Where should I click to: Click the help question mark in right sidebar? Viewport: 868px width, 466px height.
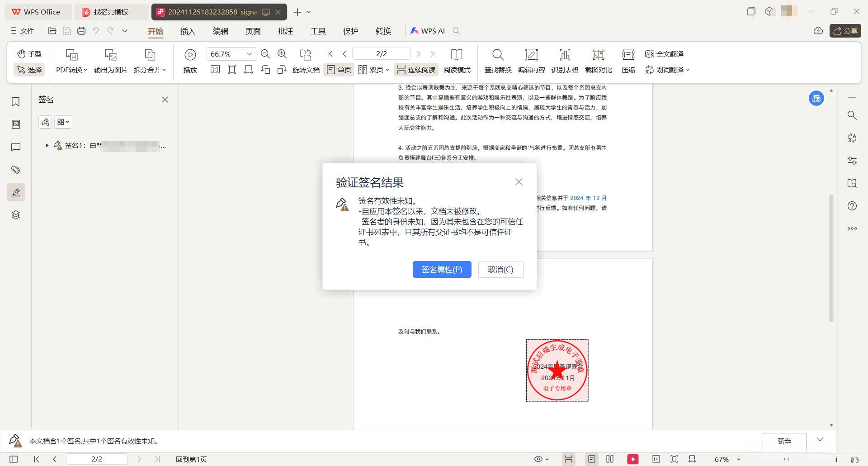pyautogui.click(x=852, y=206)
